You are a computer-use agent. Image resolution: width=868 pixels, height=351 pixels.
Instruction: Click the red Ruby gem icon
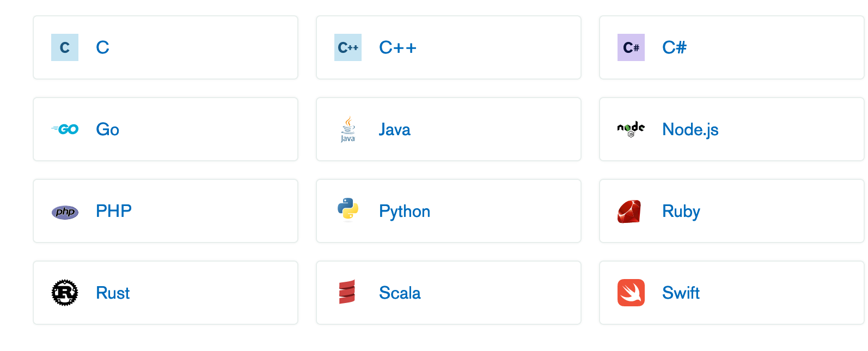coord(629,211)
